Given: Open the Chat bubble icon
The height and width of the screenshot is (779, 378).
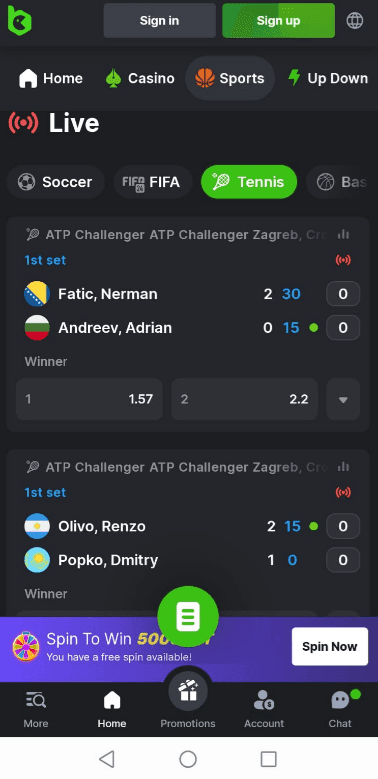Looking at the screenshot, I should click(x=340, y=701).
